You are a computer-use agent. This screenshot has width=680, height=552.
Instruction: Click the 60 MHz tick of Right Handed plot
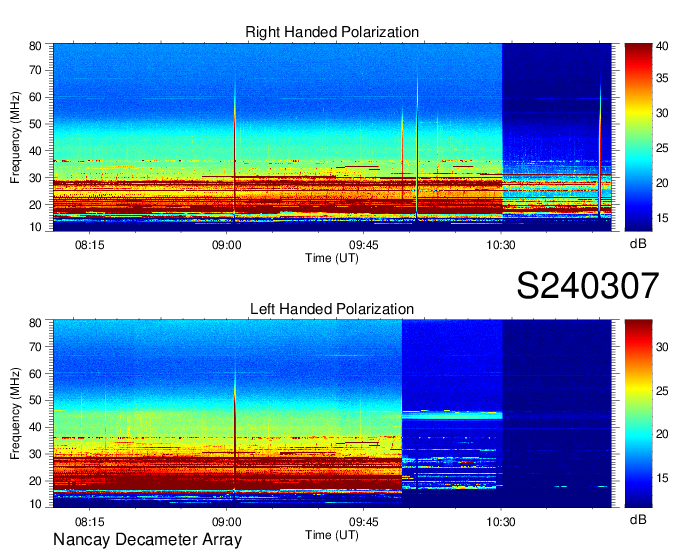35,98
